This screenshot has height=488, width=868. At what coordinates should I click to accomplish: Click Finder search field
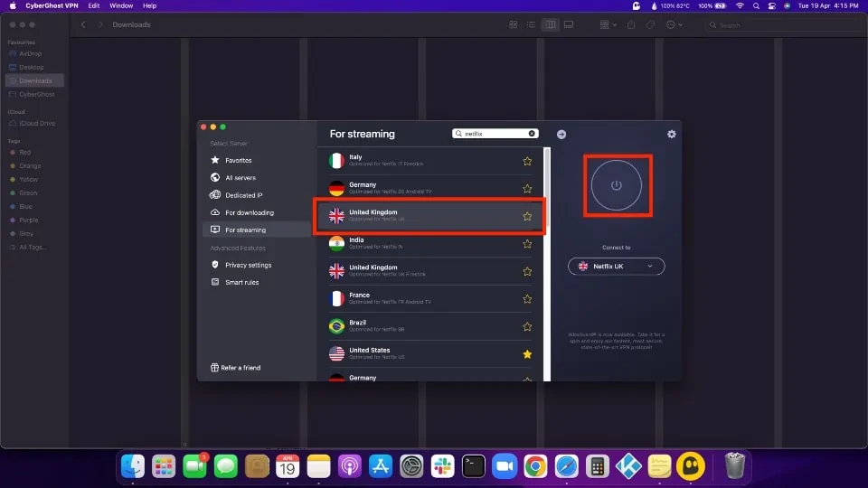pos(783,25)
